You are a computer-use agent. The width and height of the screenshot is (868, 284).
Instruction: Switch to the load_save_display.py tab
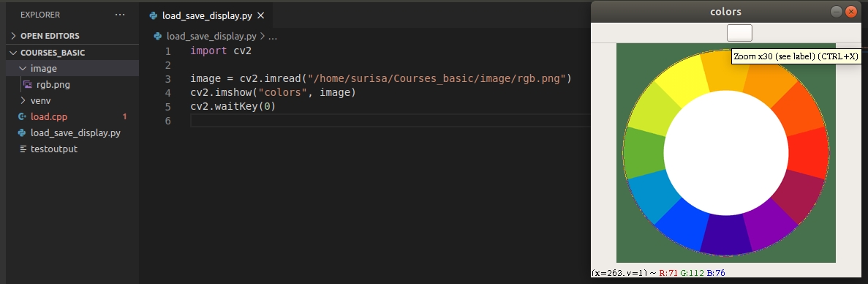click(206, 15)
